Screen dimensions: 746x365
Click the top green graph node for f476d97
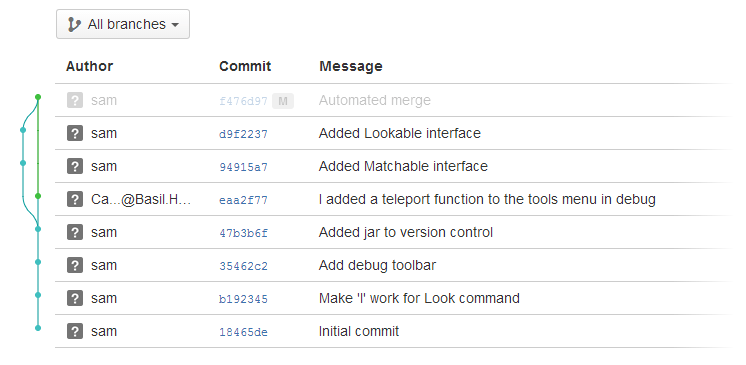[x=38, y=97]
